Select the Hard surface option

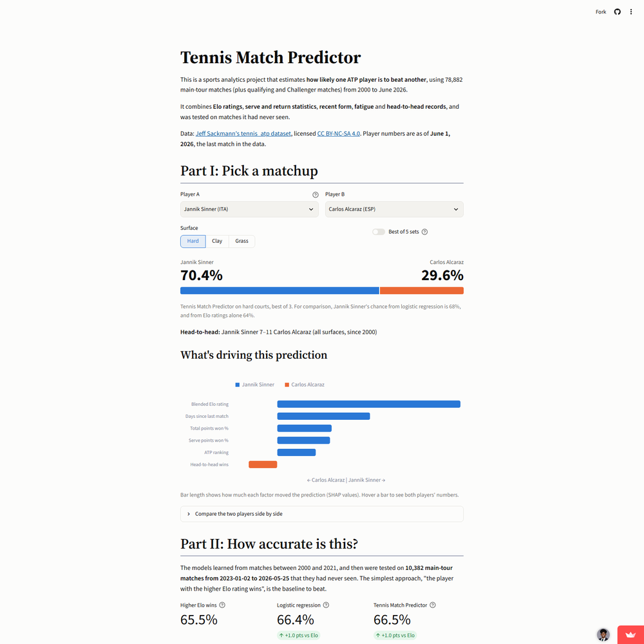point(193,241)
